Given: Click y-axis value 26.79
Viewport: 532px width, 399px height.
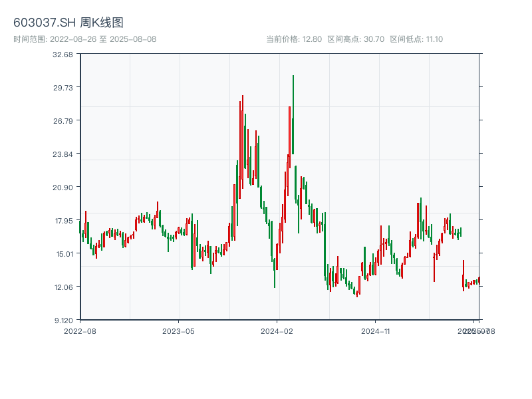Looking at the screenshot, I should (x=63, y=121).
